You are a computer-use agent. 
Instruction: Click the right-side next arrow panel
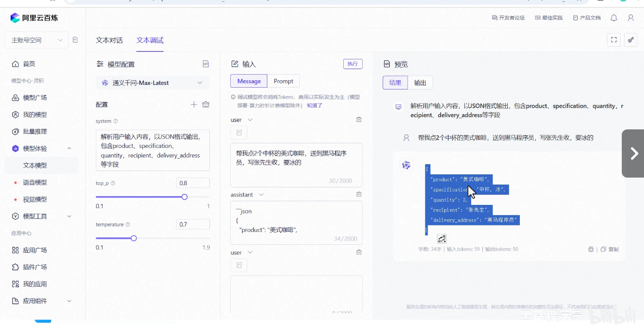(x=633, y=153)
